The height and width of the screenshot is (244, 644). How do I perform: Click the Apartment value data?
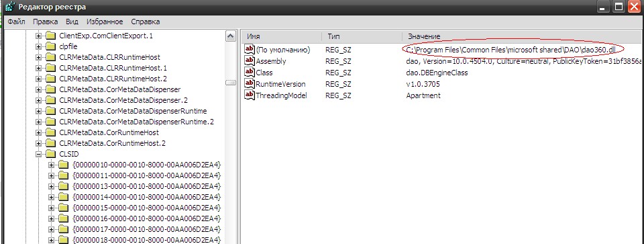[423, 95]
